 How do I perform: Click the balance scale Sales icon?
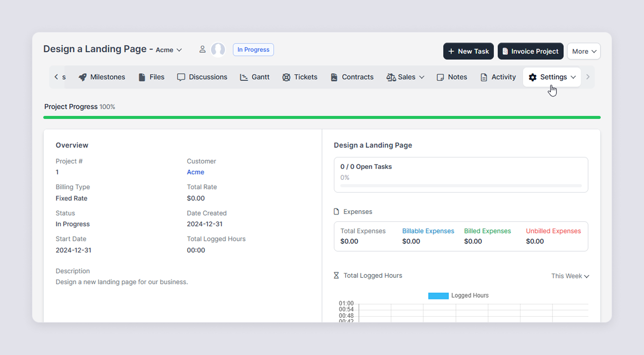coord(391,77)
